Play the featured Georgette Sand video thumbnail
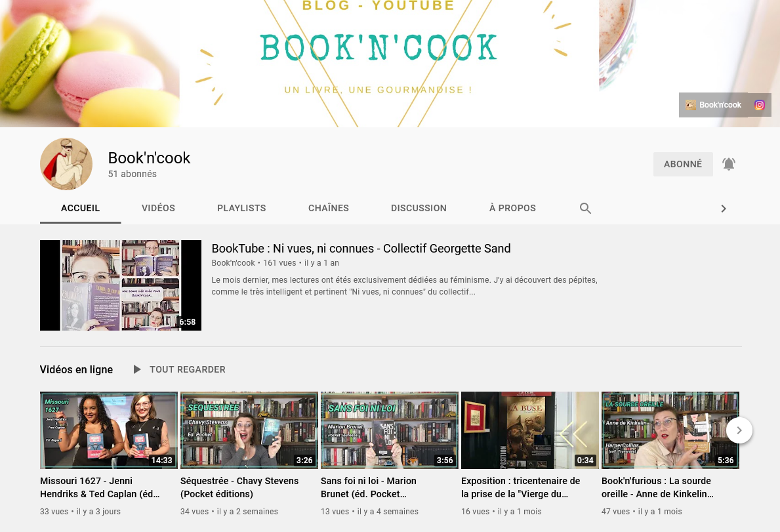The image size is (780, 532). (121, 285)
